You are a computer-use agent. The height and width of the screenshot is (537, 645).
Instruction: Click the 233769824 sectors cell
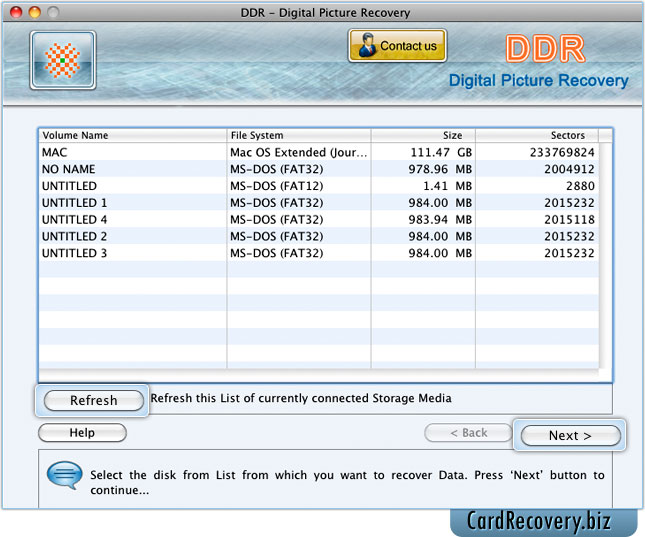537,152
